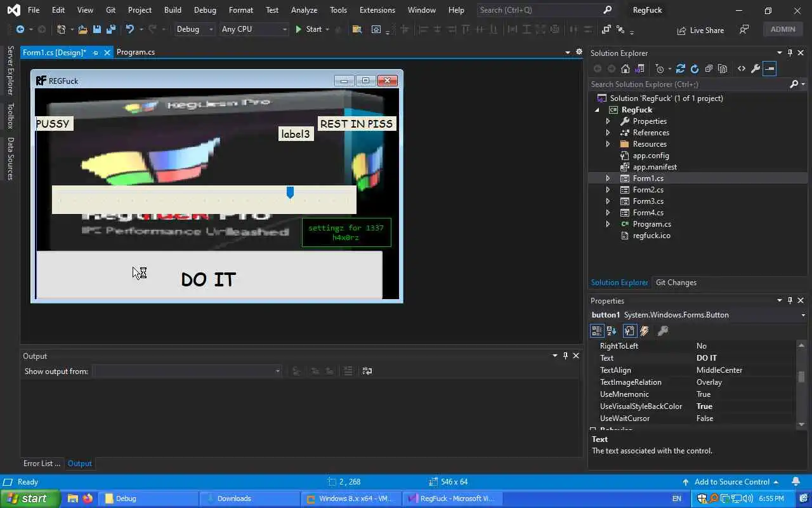Collapse the RegFuck project node
The image size is (812, 508).
click(597, 110)
